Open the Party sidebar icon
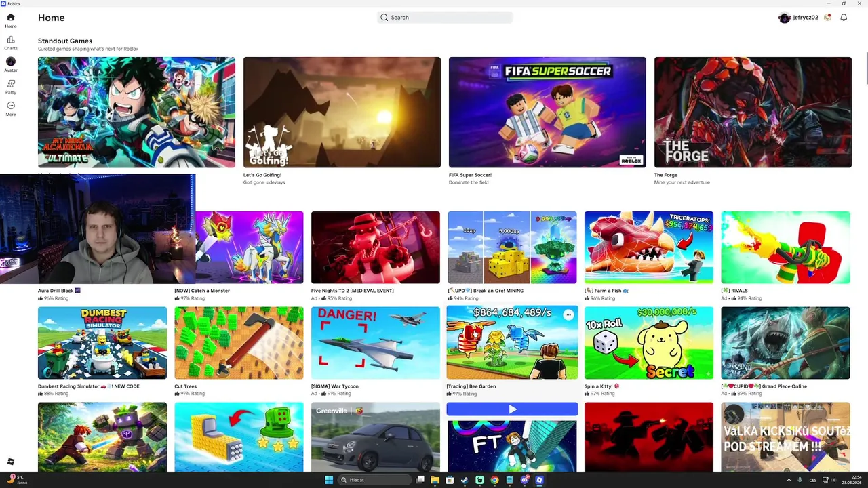The image size is (868, 488). (11, 87)
